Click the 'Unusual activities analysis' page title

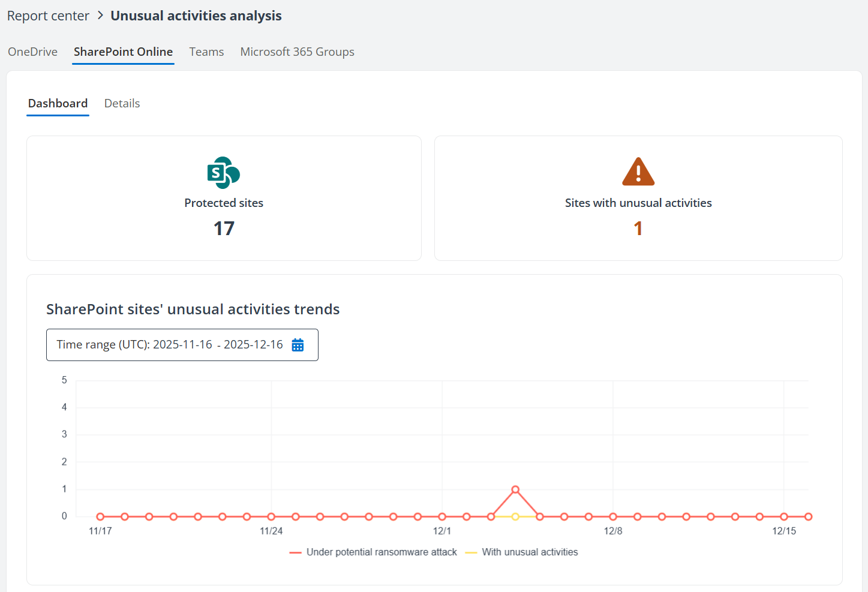[x=196, y=16]
